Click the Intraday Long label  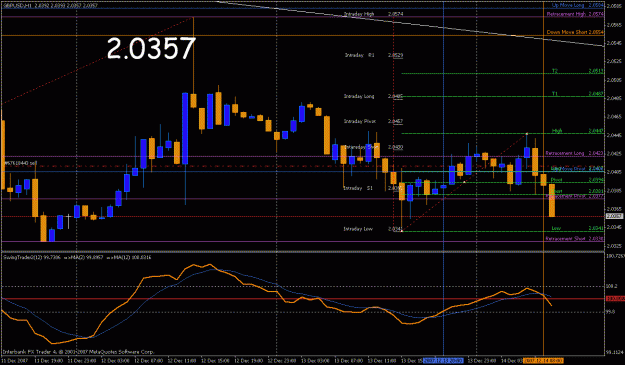(x=359, y=96)
